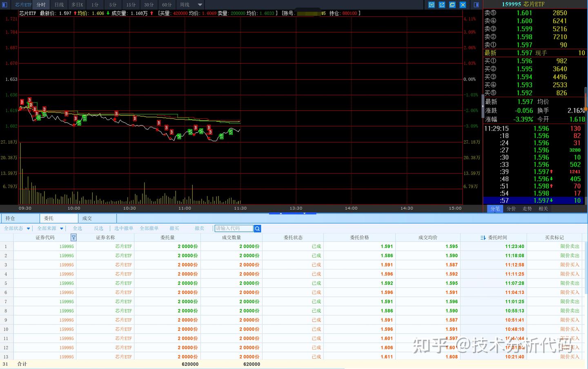Click the 委托量 column header
This screenshot has width=588, height=369.
[167, 238]
